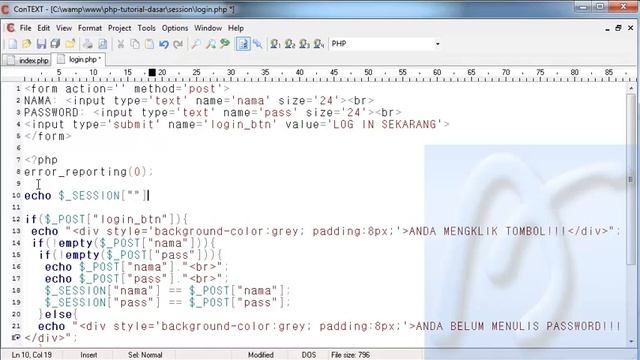Save the current file
Image resolution: width=640 pixels, height=360 pixels.
(x=41, y=44)
